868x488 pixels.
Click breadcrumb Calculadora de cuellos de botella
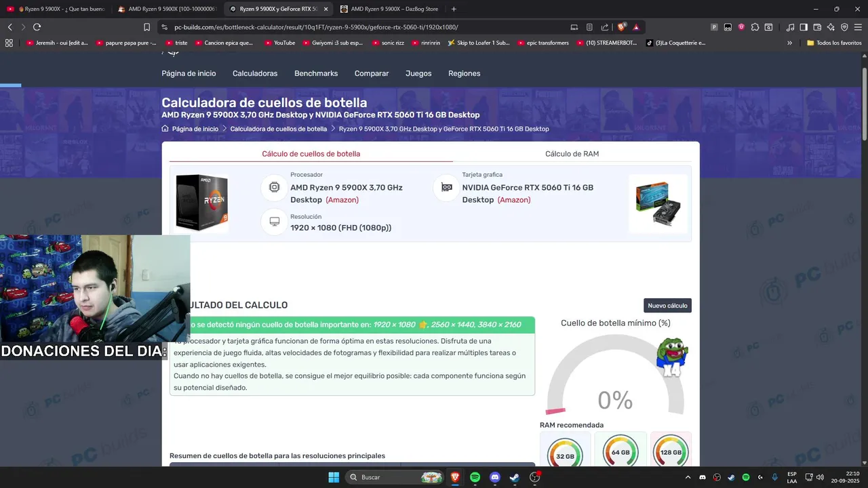click(279, 129)
